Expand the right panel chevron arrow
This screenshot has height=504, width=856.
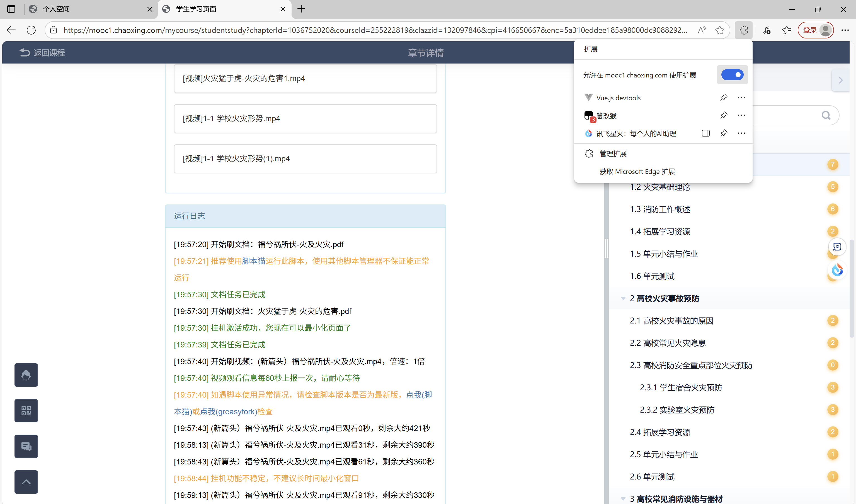tap(841, 81)
